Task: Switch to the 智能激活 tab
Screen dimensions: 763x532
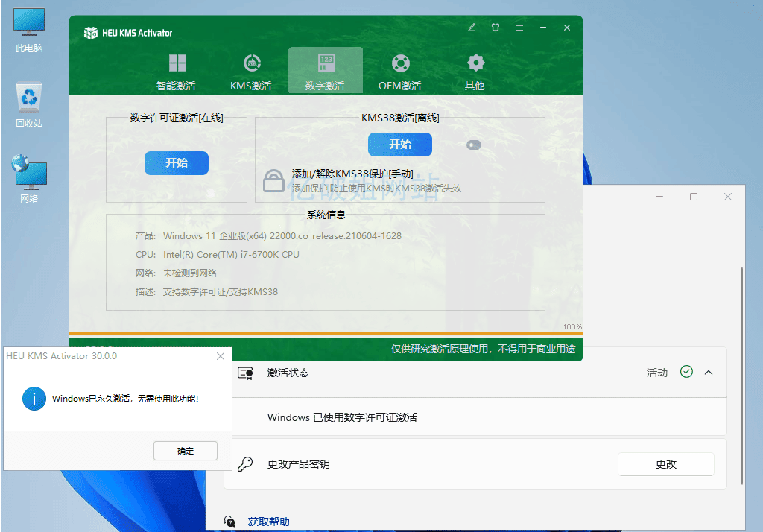Action: [x=176, y=63]
